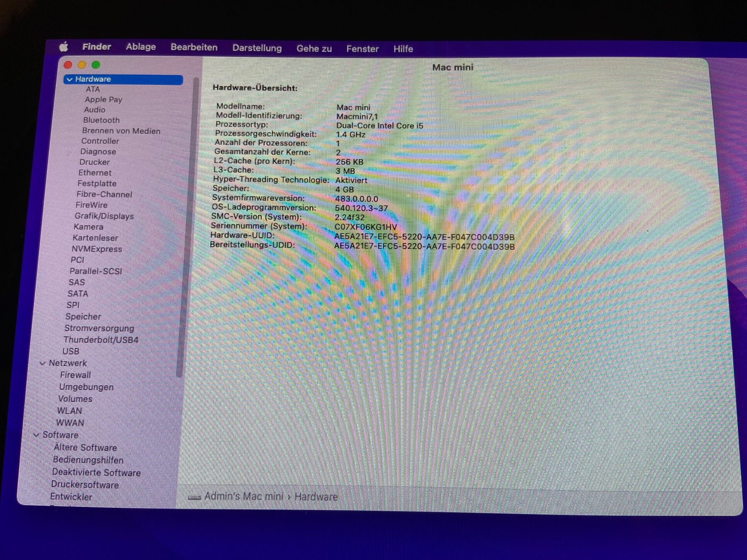Click the Bereitstellungs-UDID value
The width and height of the screenshot is (747, 560).
pyautogui.click(x=424, y=246)
